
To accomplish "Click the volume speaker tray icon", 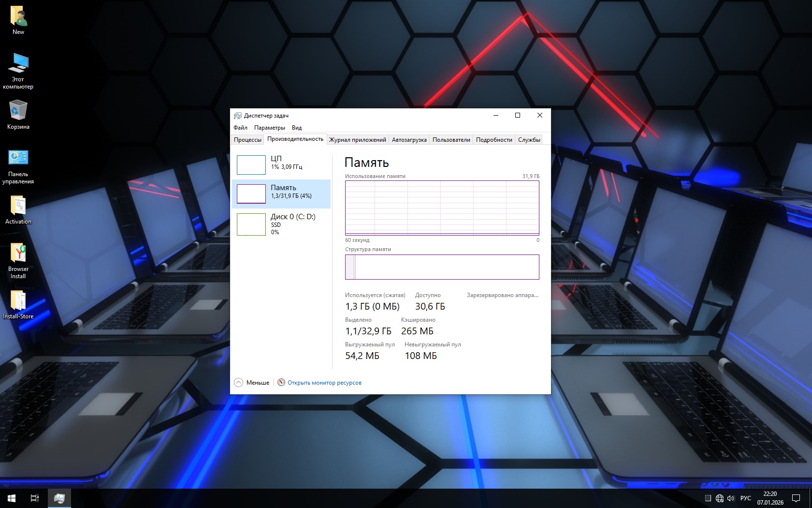I will pos(731,498).
